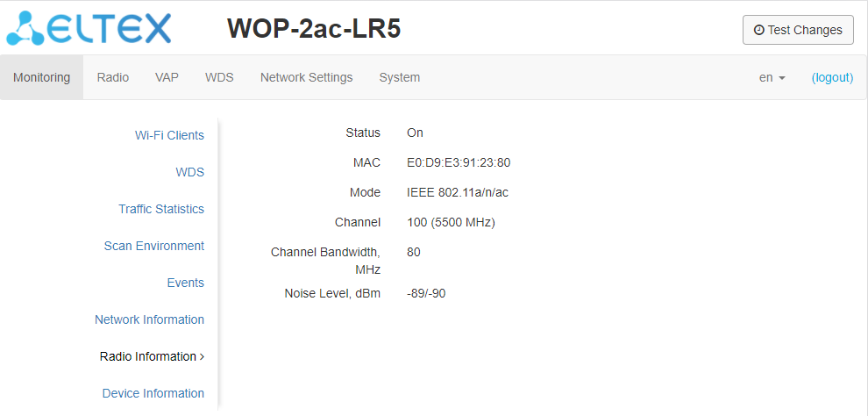Open Network Information page
The height and width of the screenshot is (416, 868).
click(x=149, y=319)
